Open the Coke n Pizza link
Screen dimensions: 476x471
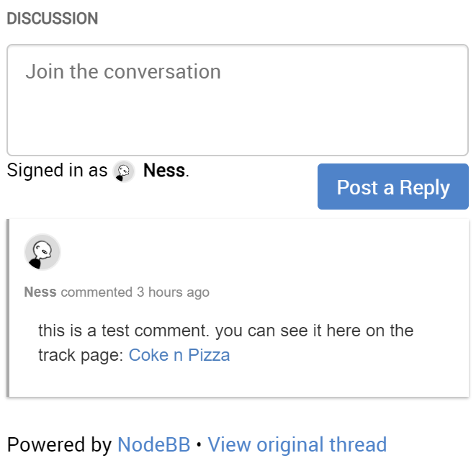click(x=179, y=355)
